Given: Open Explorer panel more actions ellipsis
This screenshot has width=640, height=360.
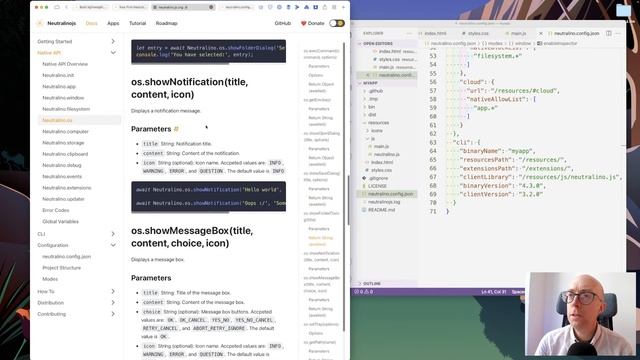Looking at the screenshot, I should (409, 33).
